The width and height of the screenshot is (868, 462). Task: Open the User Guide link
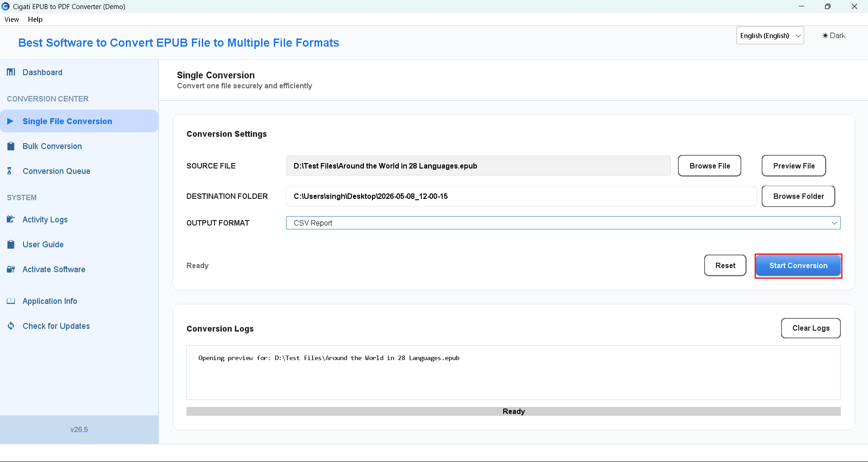[43, 245]
